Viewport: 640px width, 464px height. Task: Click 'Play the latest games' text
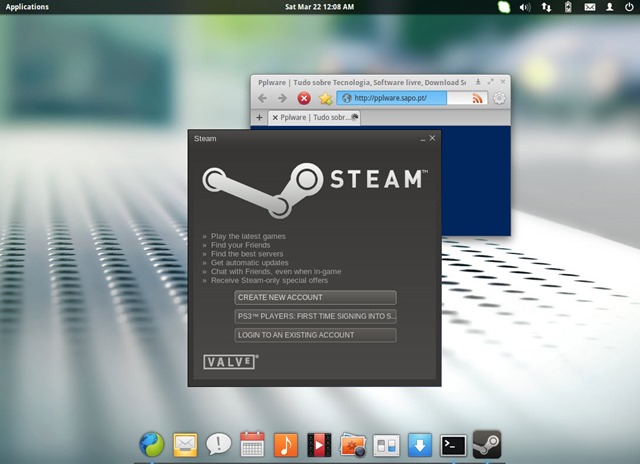[248, 236]
